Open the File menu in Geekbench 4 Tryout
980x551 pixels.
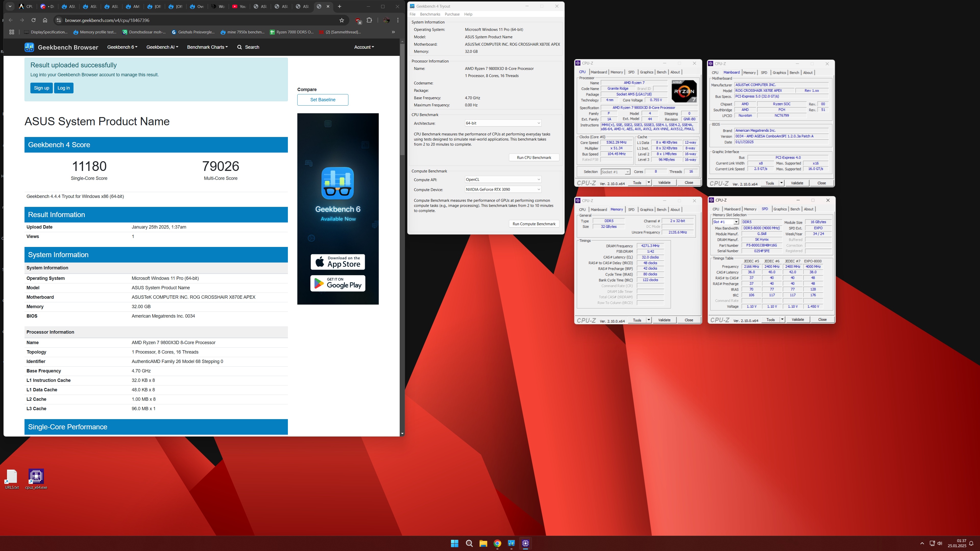(412, 14)
